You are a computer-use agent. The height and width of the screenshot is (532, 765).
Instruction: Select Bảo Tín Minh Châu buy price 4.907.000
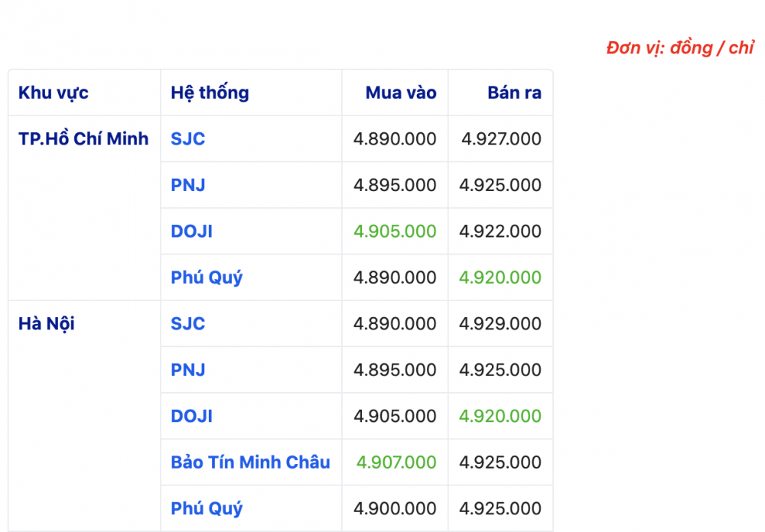pyautogui.click(x=396, y=462)
